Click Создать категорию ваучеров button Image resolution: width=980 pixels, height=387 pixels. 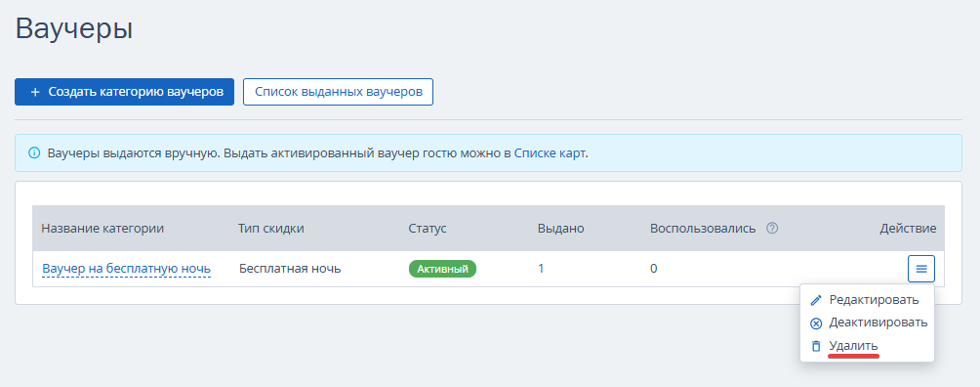[124, 92]
